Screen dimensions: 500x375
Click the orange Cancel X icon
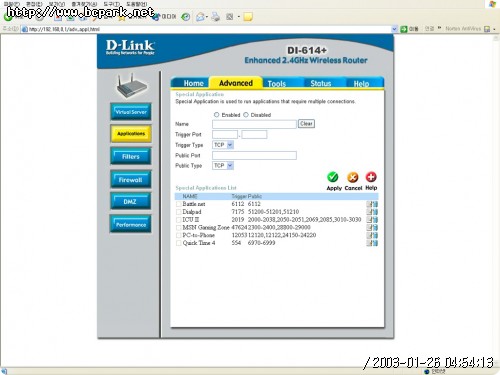click(353, 177)
